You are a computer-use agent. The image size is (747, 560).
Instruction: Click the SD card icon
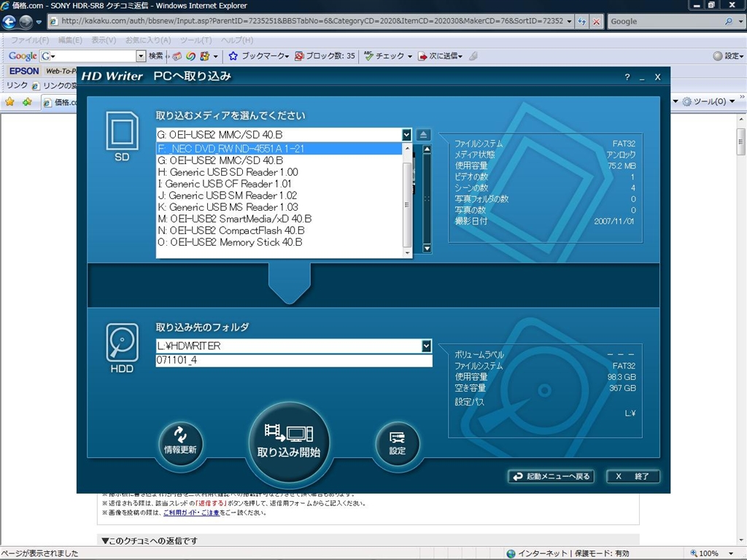(x=122, y=131)
